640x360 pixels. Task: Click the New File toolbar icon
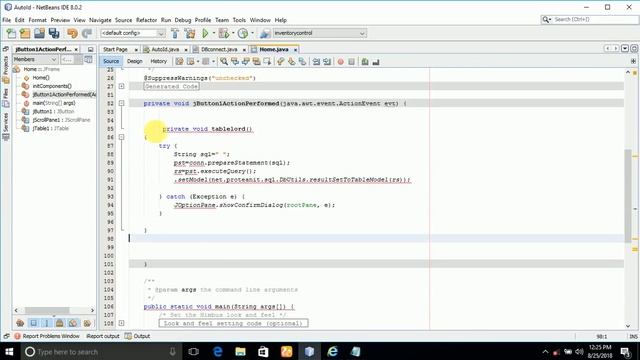pyautogui.click(x=11, y=33)
